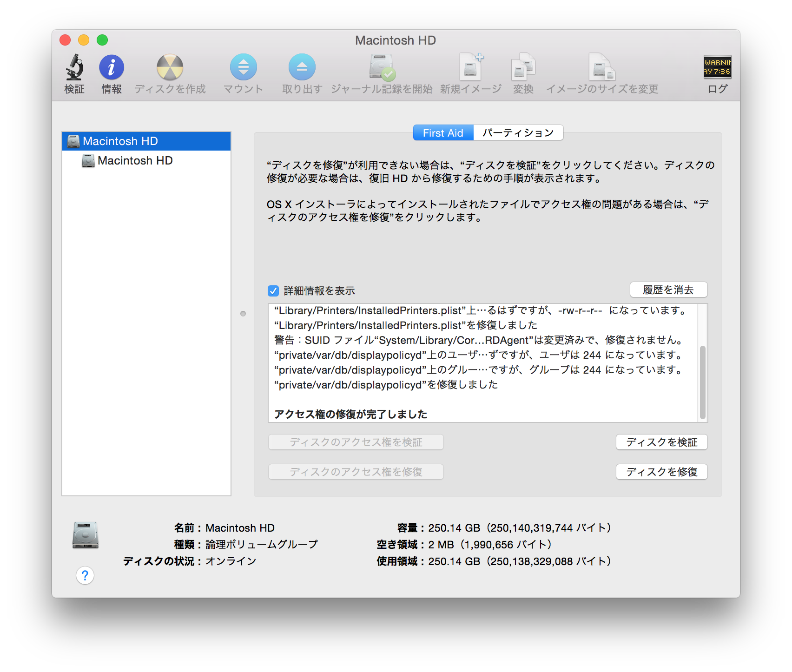
Task: Open the 情報 info toolbar icon
Action: pyautogui.click(x=112, y=67)
